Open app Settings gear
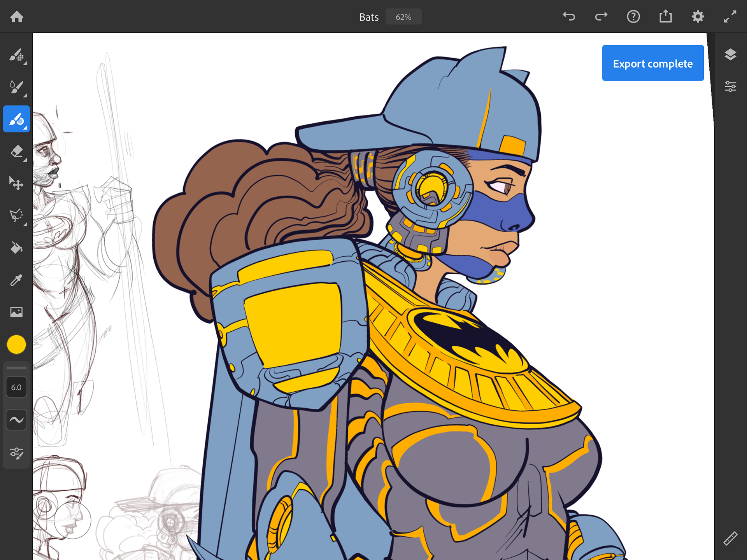Viewport: 747px width, 560px height. pyautogui.click(x=698, y=17)
